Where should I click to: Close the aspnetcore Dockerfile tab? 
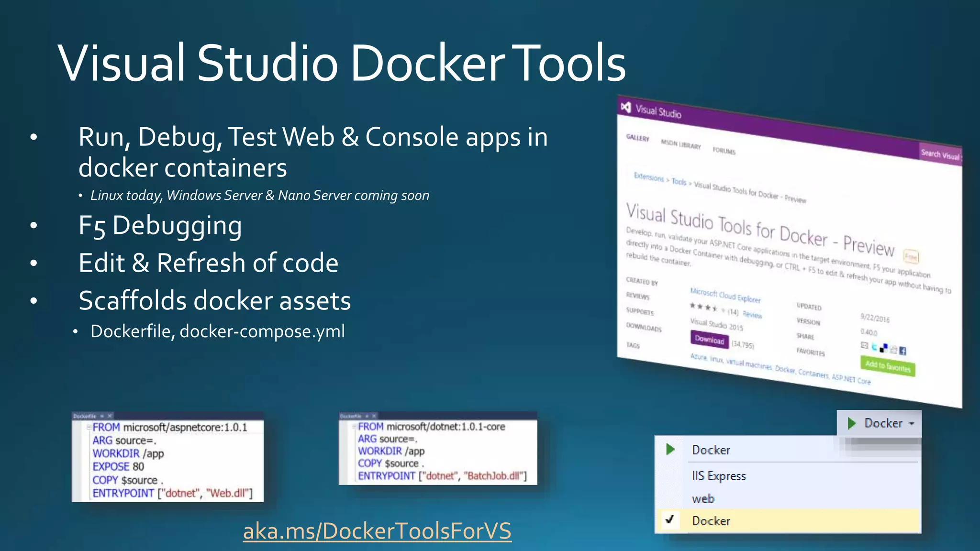[x=110, y=416]
